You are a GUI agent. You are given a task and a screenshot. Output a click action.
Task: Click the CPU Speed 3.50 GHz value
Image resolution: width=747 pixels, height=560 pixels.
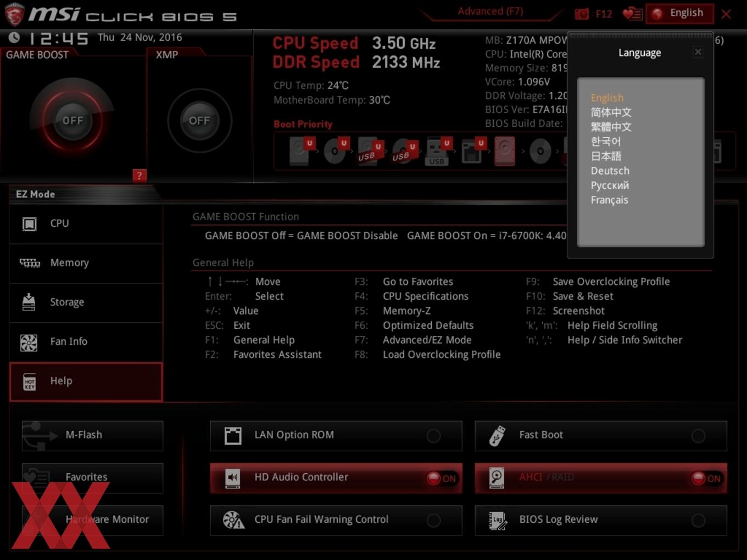pyautogui.click(x=404, y=43)
